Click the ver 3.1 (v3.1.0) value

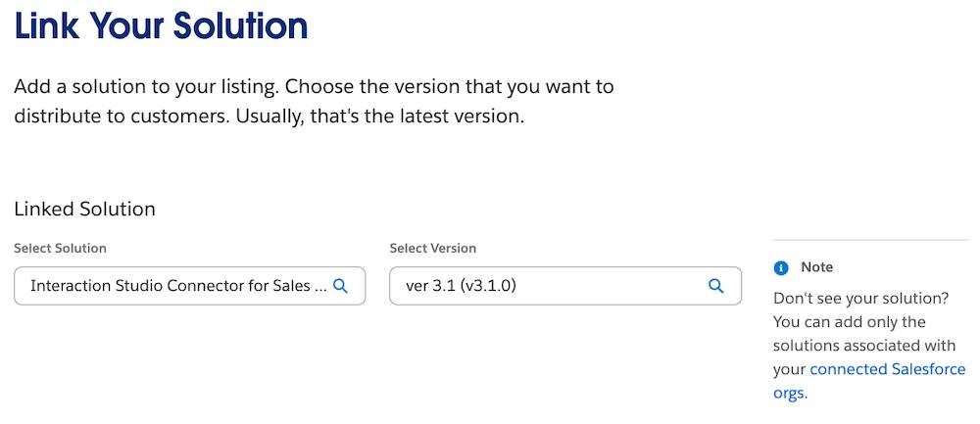pyautogui.click(x=460, y=286)
